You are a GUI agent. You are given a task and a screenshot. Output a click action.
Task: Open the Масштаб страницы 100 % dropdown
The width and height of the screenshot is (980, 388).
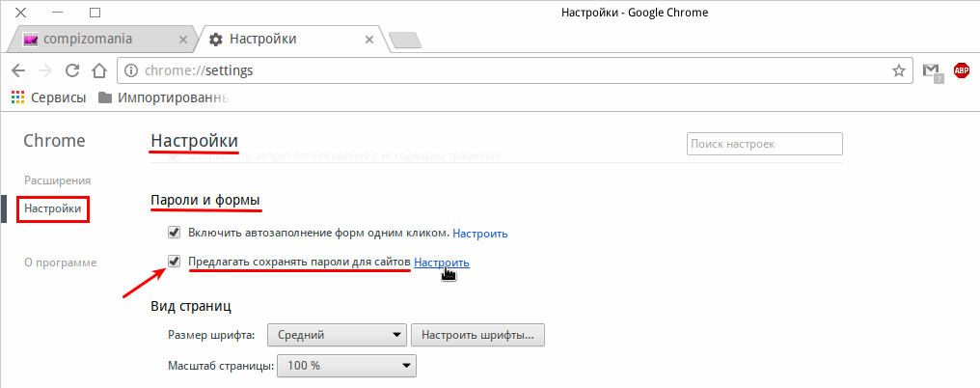tap(346, 366)
